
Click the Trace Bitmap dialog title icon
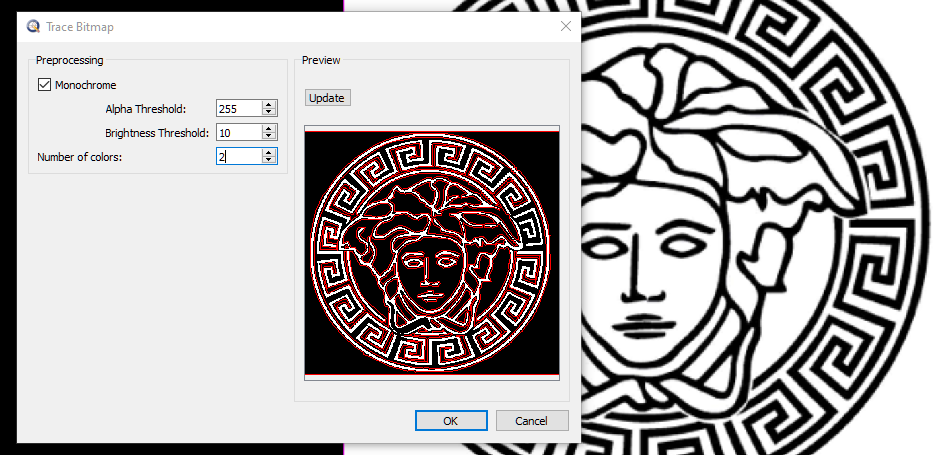(x=35, y=27)
